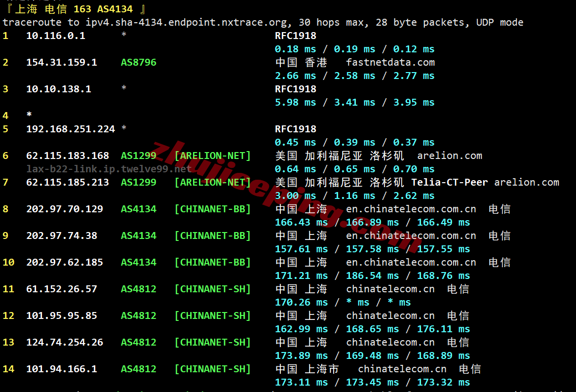Select the hop 2 IP 154.31.159.1
The width and height of the screenshot is (576, 392).
(61, 63)
